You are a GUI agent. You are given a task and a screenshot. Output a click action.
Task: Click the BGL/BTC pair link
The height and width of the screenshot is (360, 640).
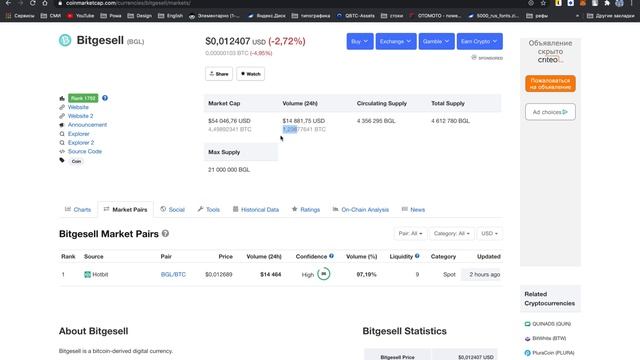point(173,274)
